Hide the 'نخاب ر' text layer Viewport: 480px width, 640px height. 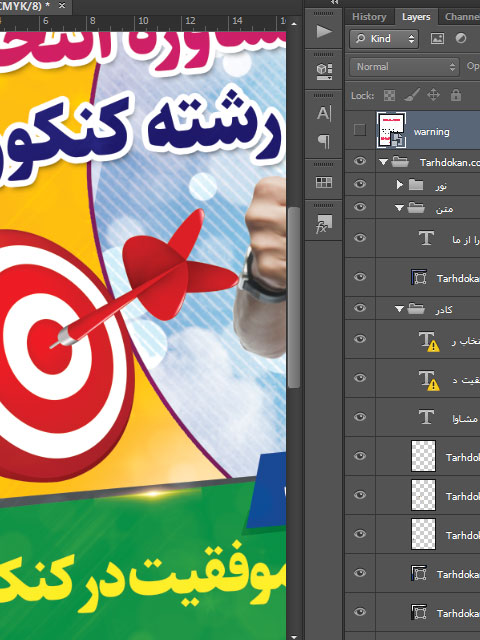coord(360,339)
